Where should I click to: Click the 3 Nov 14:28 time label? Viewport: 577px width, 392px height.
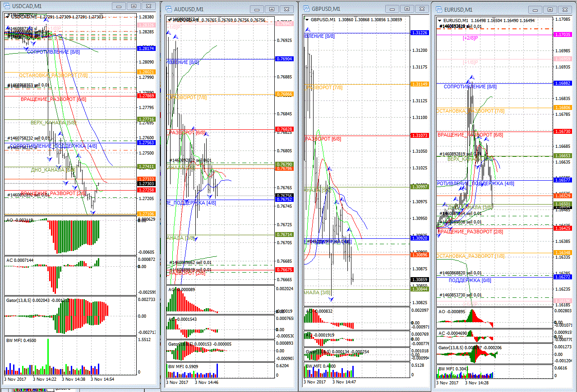[x=478, y=383]
